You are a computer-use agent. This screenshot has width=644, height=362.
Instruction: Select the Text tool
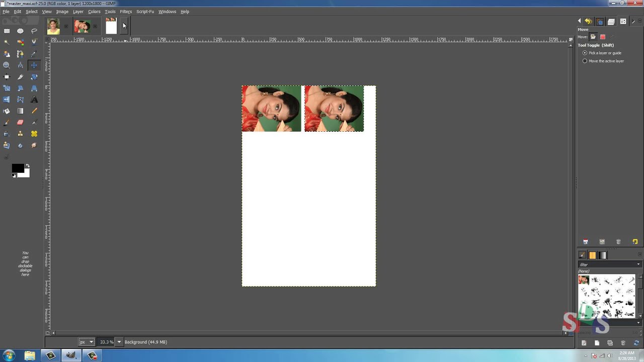pos(34,100)
